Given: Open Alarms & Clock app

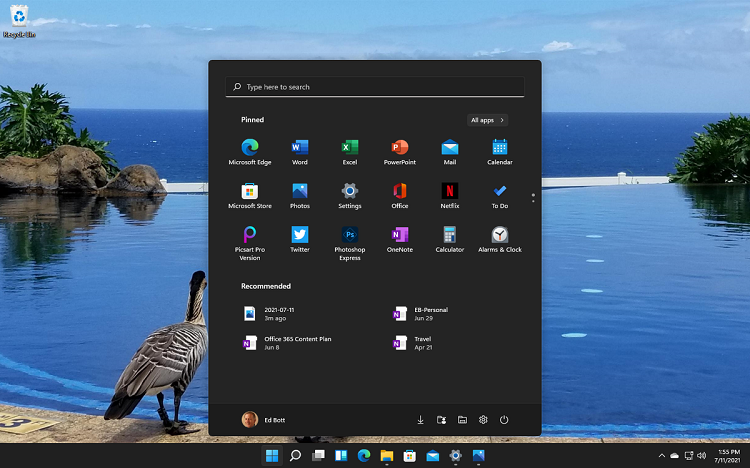Looking at the screenshot, I should [500, 236].
